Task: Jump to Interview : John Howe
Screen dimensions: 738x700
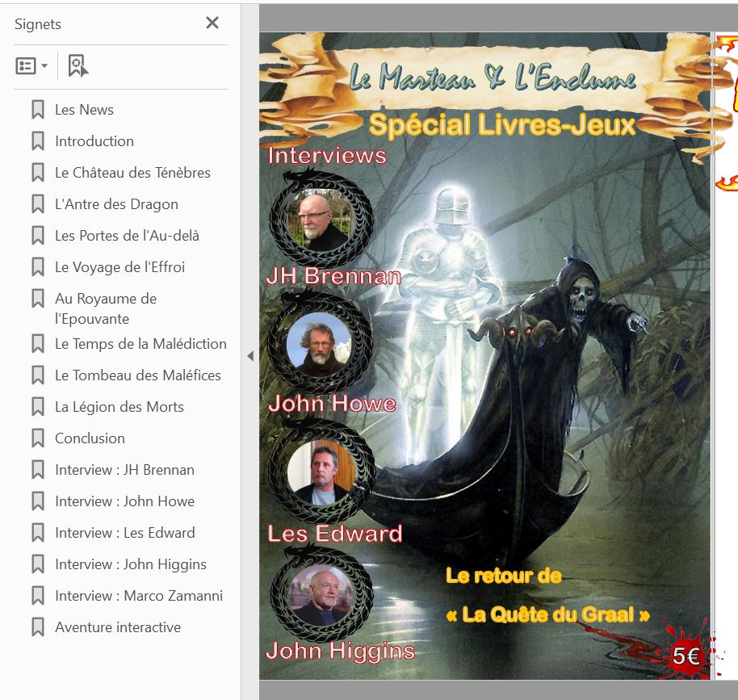Action: point(124,501)
